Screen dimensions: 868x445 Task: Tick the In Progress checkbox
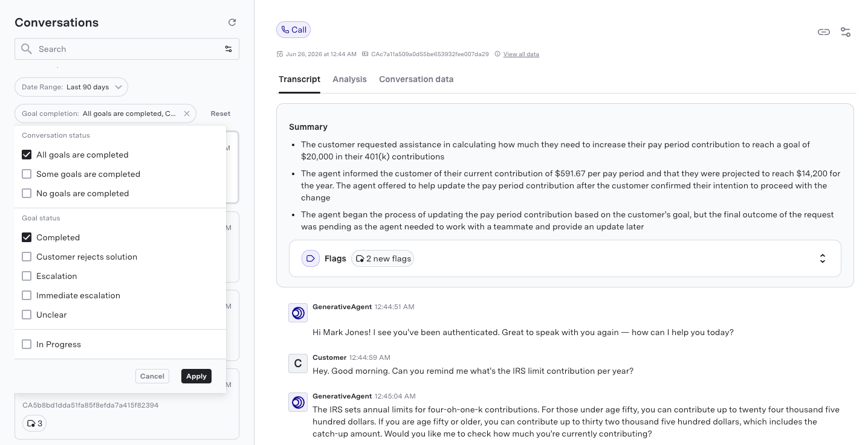coord(27,344)
